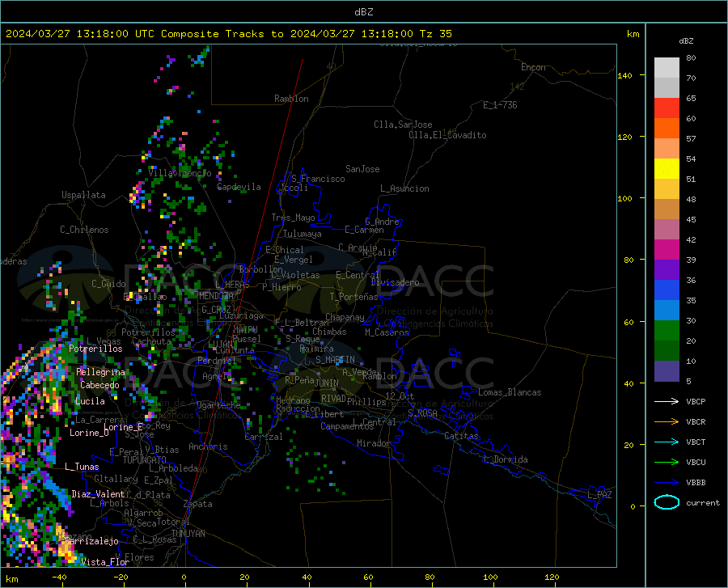Click the RIVAD town label
Viewport: 728px width, 588px height.
(333, 399)
